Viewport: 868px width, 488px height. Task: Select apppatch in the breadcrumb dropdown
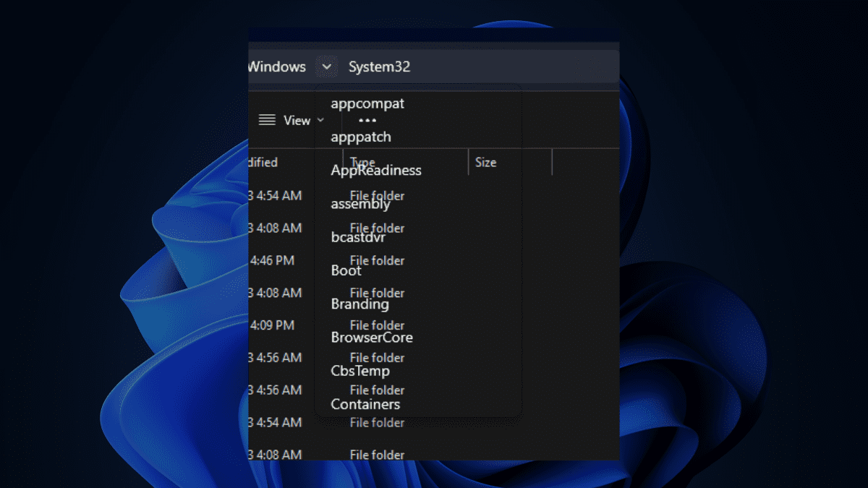pos(360,137)
